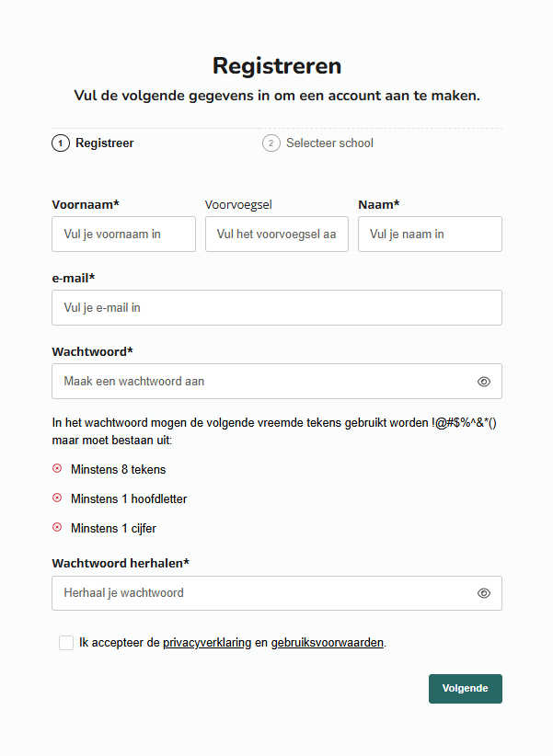
Task: Open the privacyverklaring link
Action: (207, 643)
